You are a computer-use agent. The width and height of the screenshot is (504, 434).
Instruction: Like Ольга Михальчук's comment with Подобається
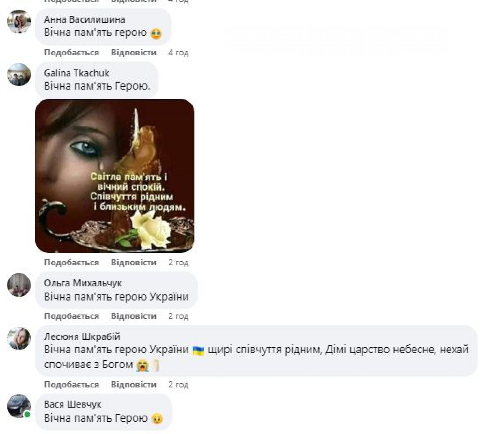71,316
